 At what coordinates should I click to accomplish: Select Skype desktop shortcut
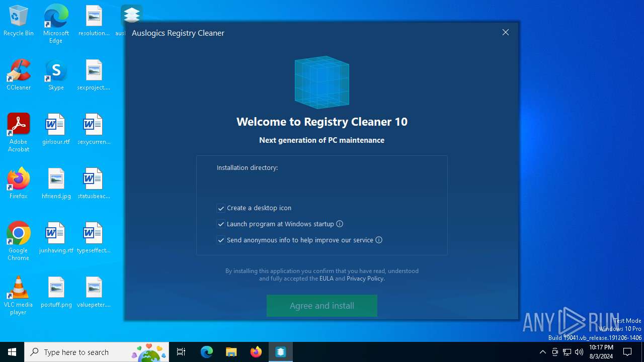coord(56,75)
